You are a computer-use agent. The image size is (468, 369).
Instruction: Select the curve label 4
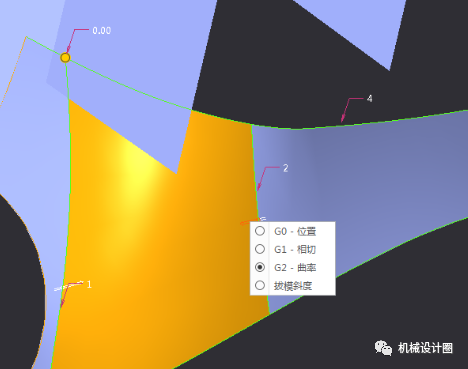(370, 99)
